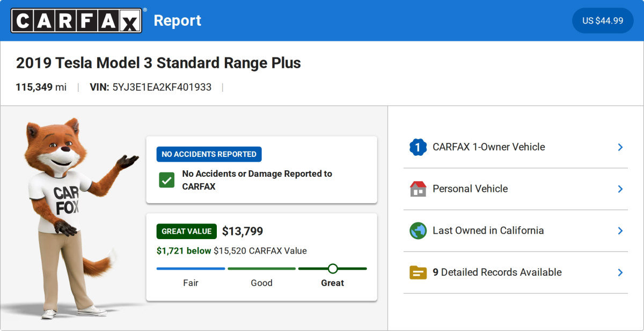This screenshot has width=644, height=331.
Task: Select the green globe icon for California ownership
Action: tap(418, 231)
